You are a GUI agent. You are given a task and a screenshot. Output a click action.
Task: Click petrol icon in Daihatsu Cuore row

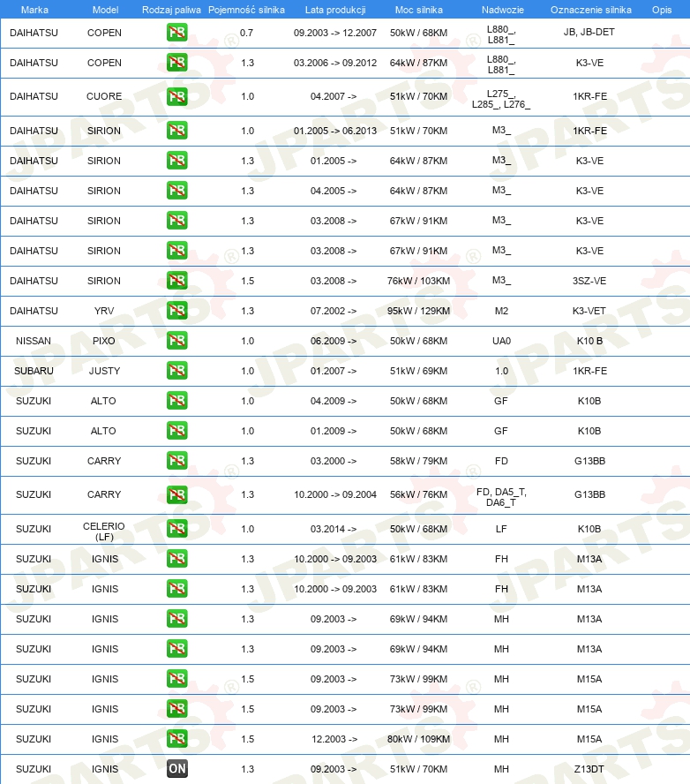click(176, 96)
